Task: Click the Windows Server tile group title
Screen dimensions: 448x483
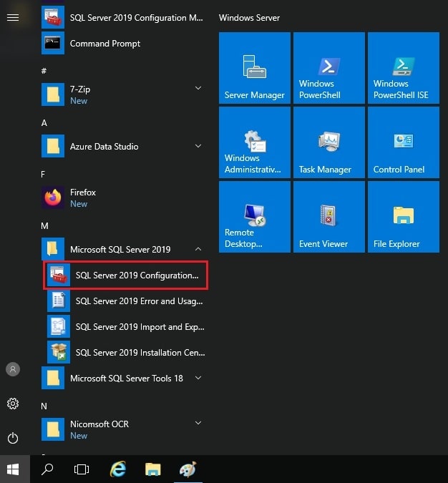Action: pyautogui.click(x=249, y=18)
